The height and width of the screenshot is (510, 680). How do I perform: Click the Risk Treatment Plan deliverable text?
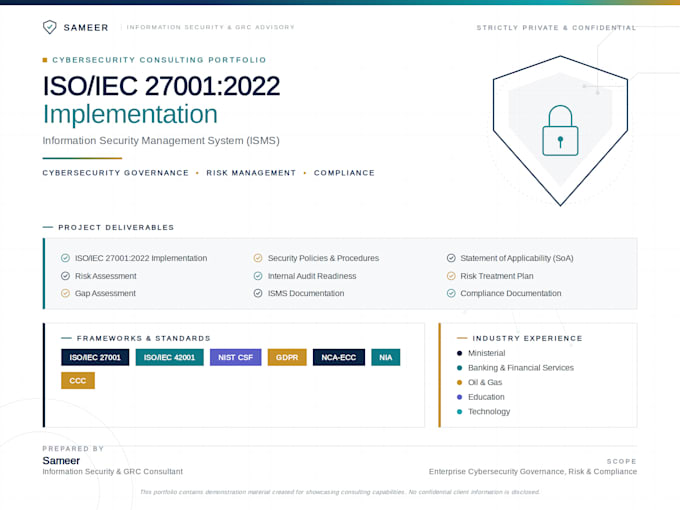point(497,276)
